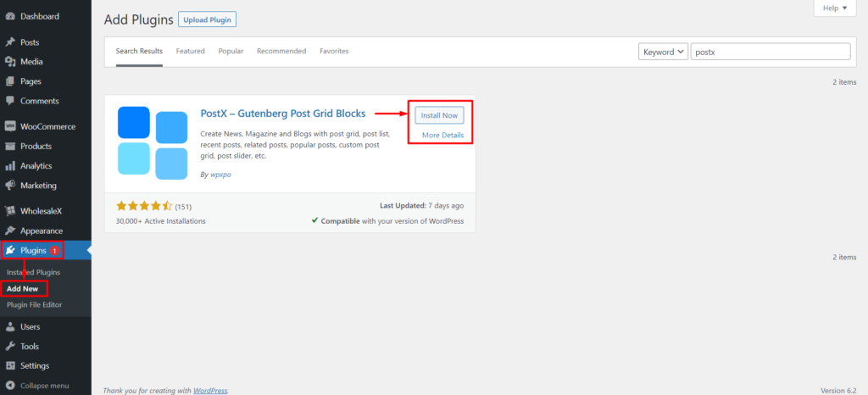
Task: Click the Dashboard gauge icon
Action: (x=10, y=17)
